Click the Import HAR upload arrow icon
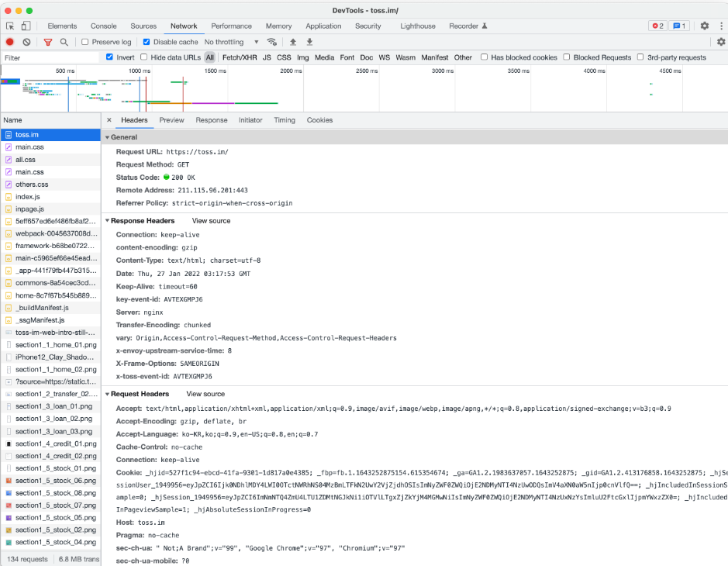Screen dimensions: 728x566 [293, 42]
